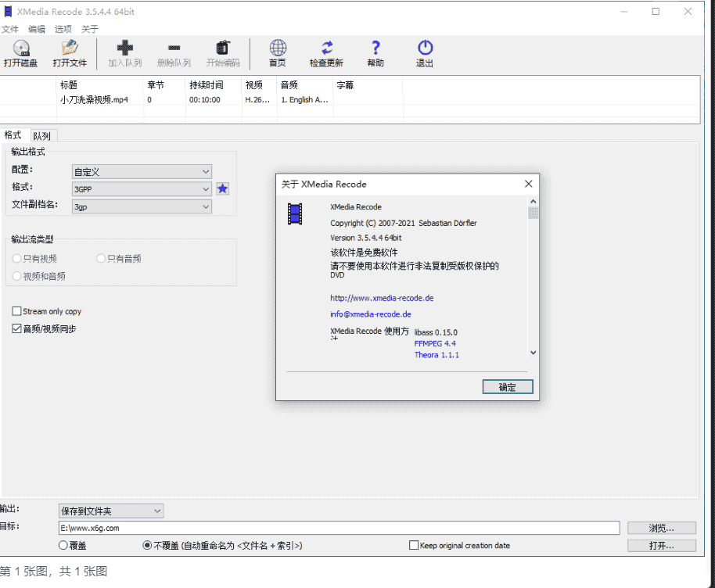
Task: Click the film strip icon in About dialog
Action: pos(295,213)
